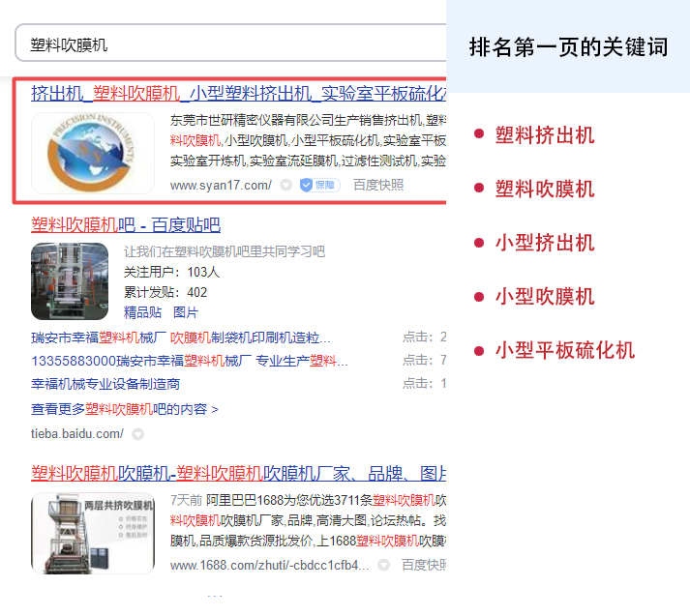
Task: Expand dropdown arrow next to tieba.baidu.com/
Action: coord(137,434)
